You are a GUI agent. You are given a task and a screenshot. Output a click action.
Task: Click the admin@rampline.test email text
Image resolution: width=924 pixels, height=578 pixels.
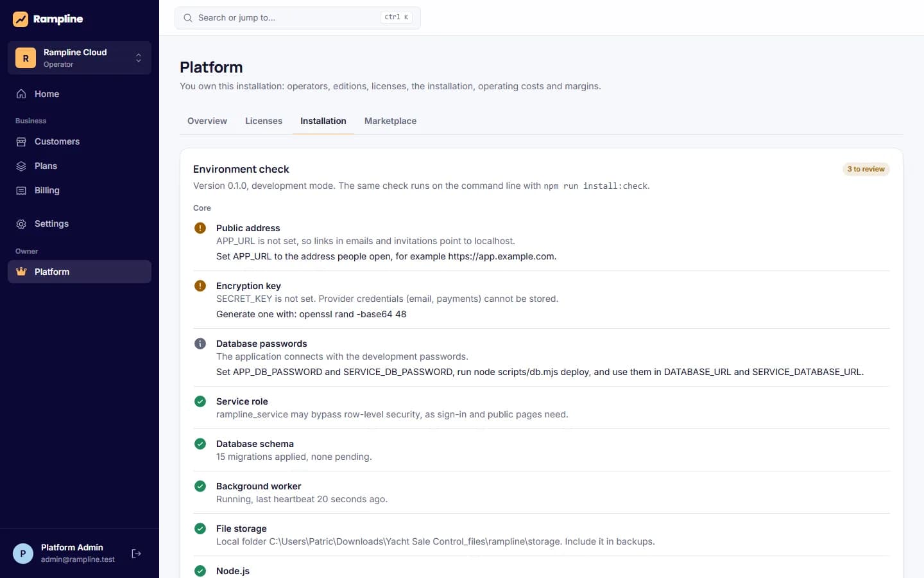(x=78, y=559)
